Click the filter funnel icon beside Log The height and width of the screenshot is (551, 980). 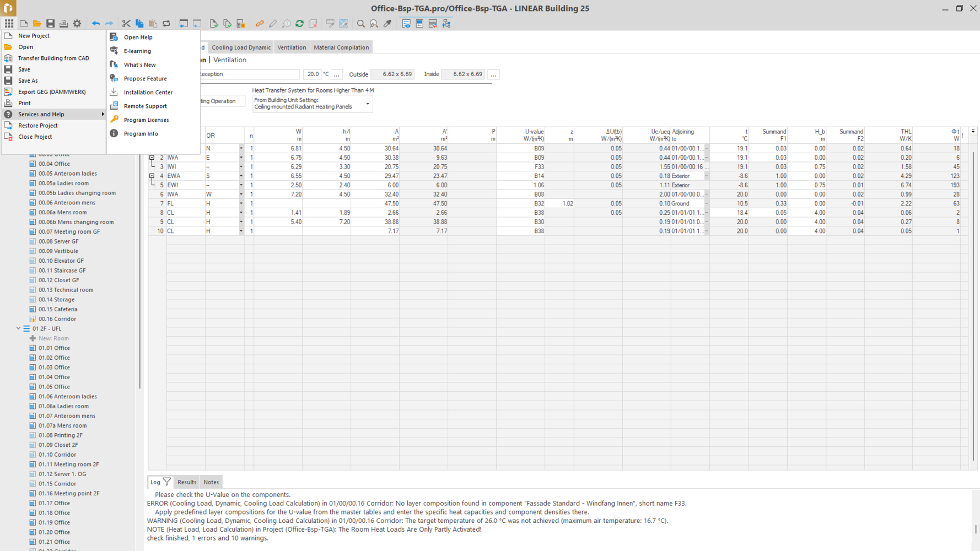pyautogui.click(x=167, y=482)
